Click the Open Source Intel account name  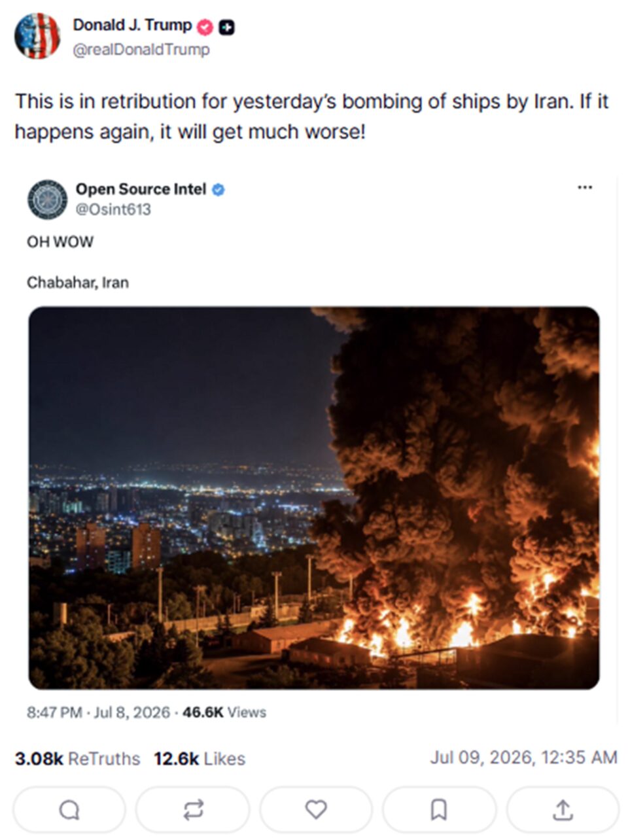click(x=141, y=189)
